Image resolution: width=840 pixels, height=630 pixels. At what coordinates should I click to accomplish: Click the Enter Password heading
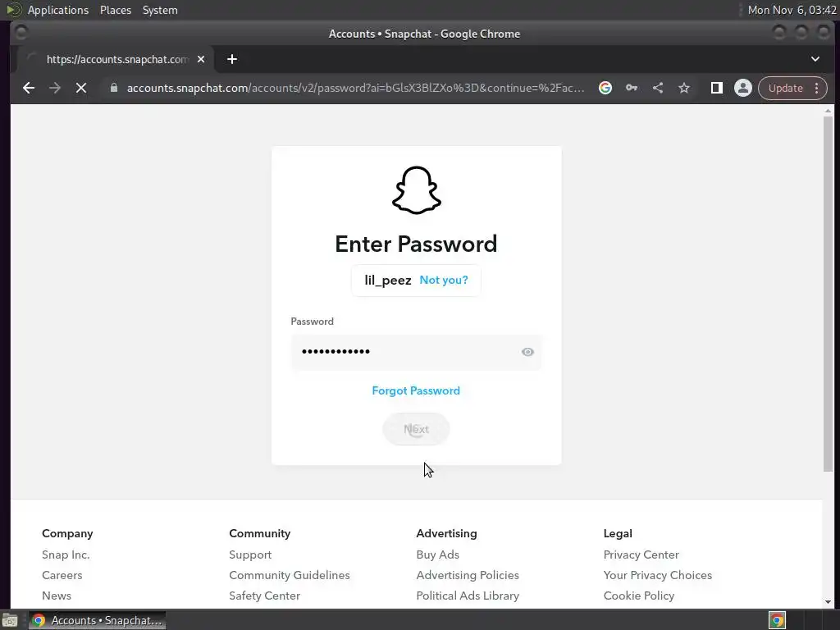416,244
